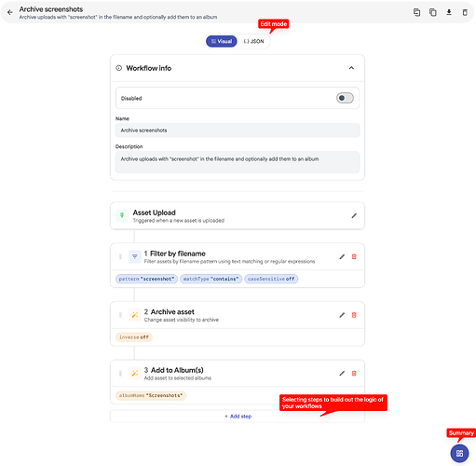Switch to the JSON tab
476x466 pixels.
[x=253, y=41]
